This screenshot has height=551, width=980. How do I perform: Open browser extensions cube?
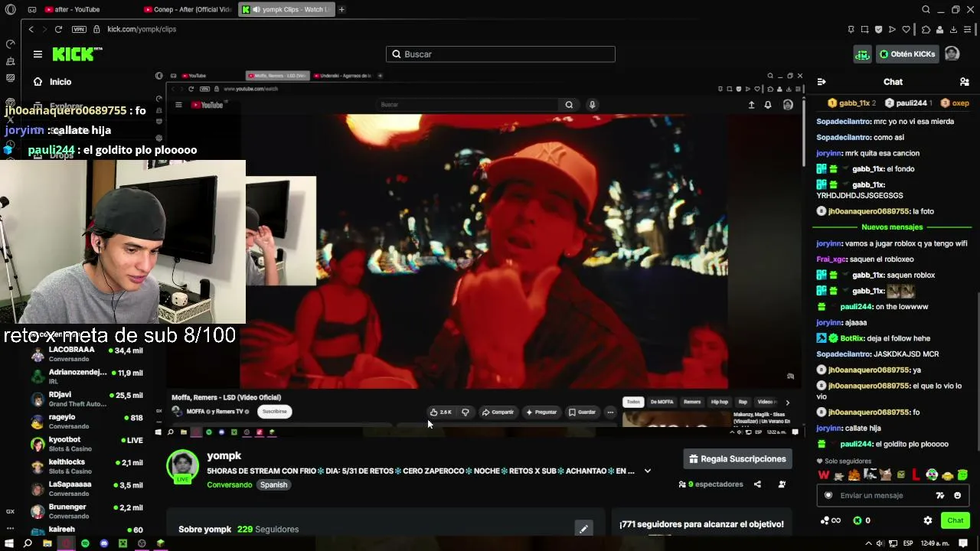(926, 29)
